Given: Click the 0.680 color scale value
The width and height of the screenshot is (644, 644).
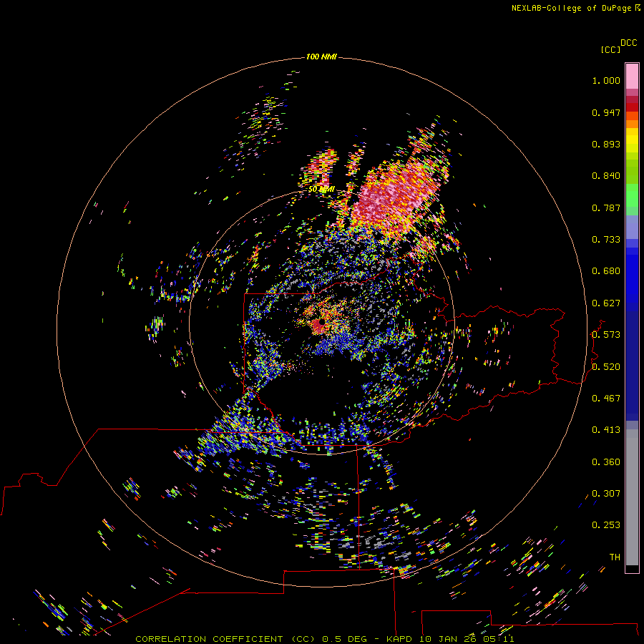Looking at the screenshot, I should (606, 271).
